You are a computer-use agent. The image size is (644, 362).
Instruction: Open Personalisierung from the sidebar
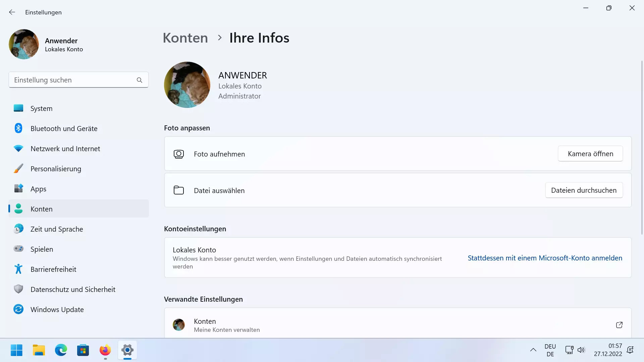(x=78, y=169)
